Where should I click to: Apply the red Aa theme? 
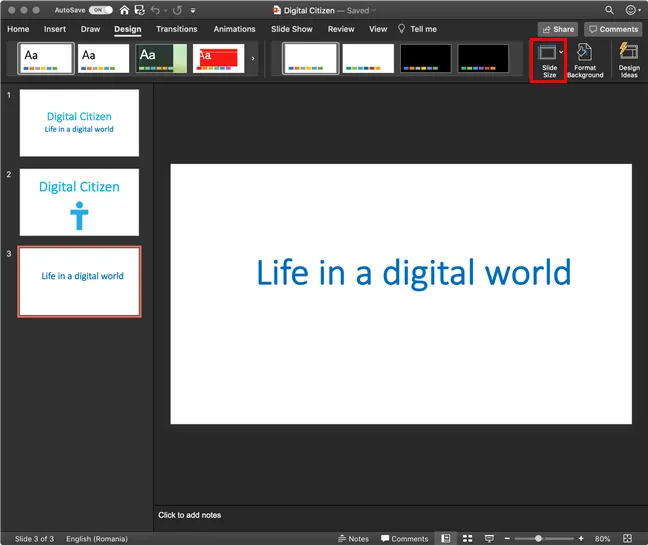point(219,58)
